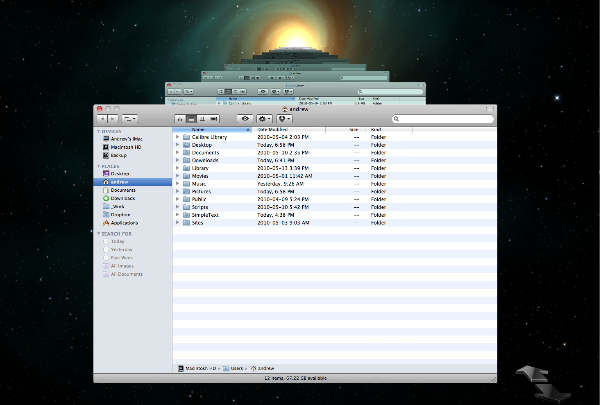Screen dimensions: 600x405
Task: Click the Movies folder icon
Action: [x=186, y=176]
